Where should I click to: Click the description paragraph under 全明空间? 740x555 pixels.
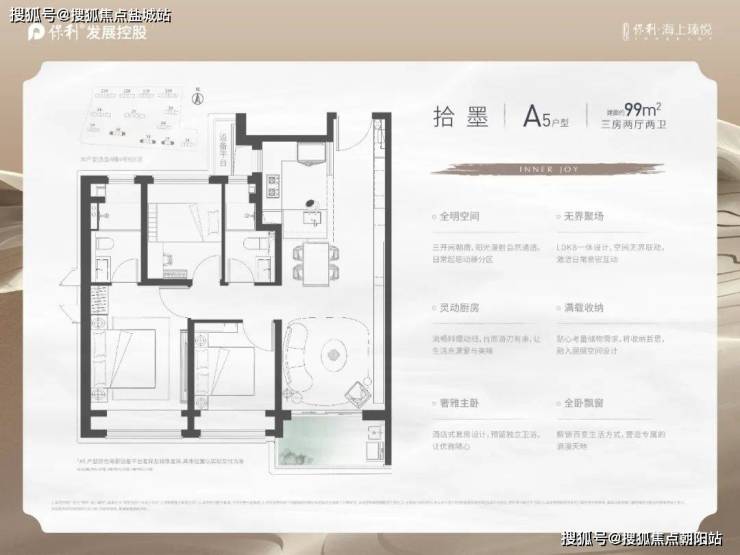click(486, 253)
